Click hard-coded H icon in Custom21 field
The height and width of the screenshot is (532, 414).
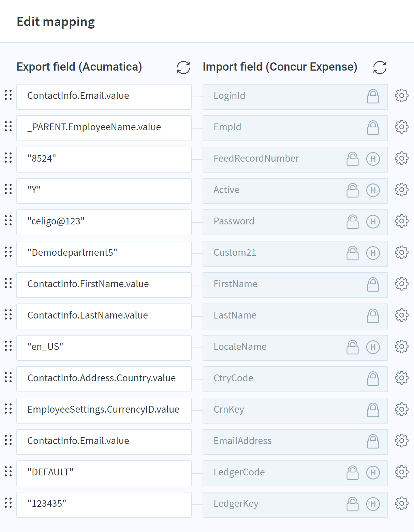[373, 253]
